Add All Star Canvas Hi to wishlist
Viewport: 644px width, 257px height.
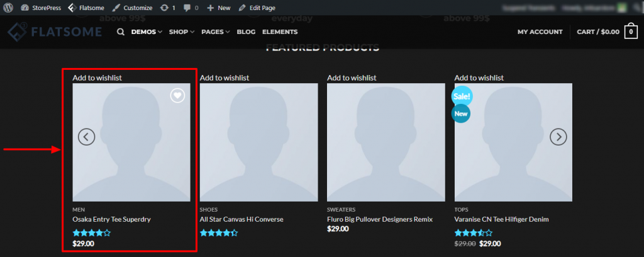point(225,77)
